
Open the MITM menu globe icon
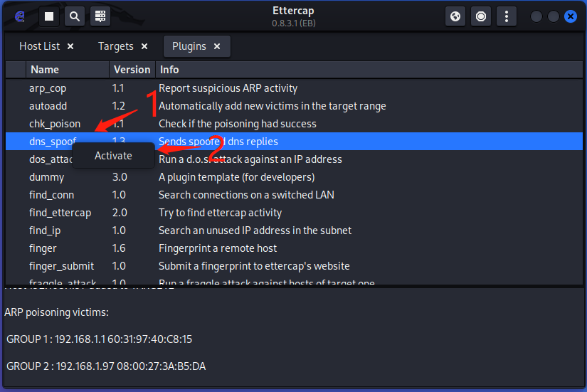[455, 16]
